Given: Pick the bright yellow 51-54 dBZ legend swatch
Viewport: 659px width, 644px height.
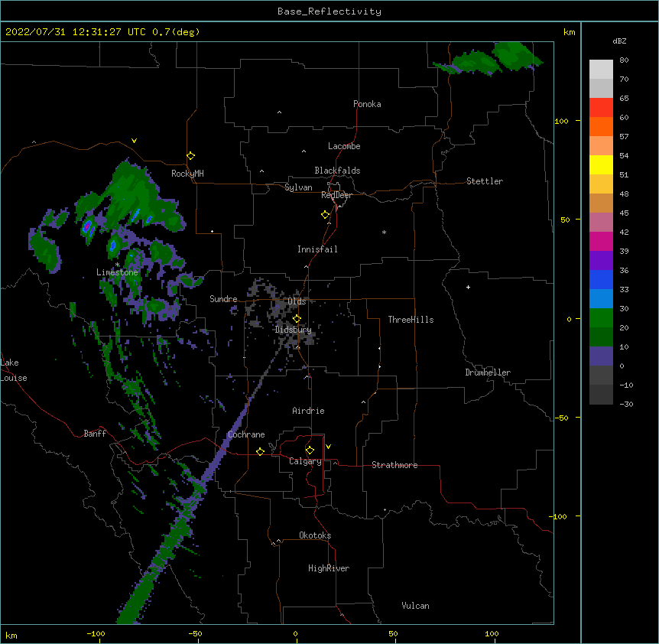Looking at the screenshot, I should pos(601,164).
